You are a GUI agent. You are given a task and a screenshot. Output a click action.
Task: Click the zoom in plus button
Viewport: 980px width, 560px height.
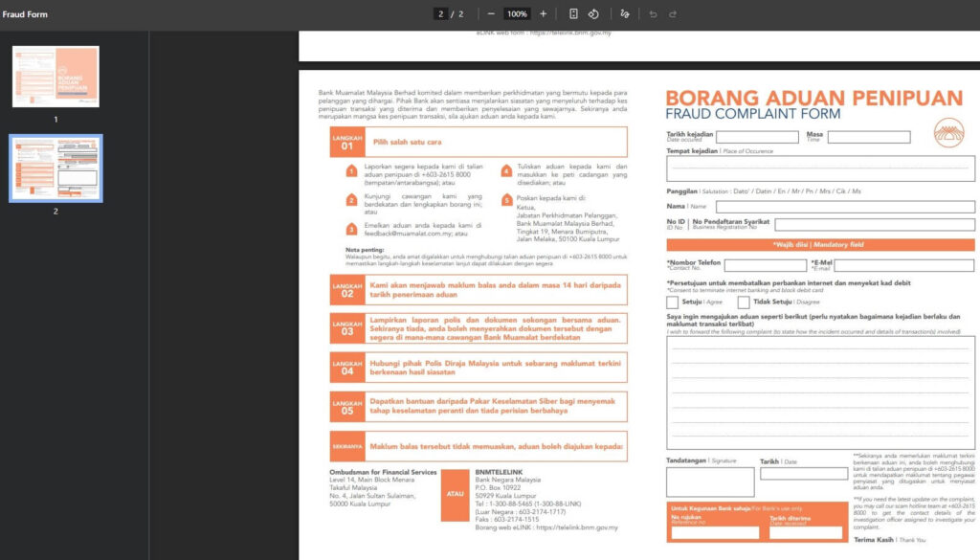point(544,14)
